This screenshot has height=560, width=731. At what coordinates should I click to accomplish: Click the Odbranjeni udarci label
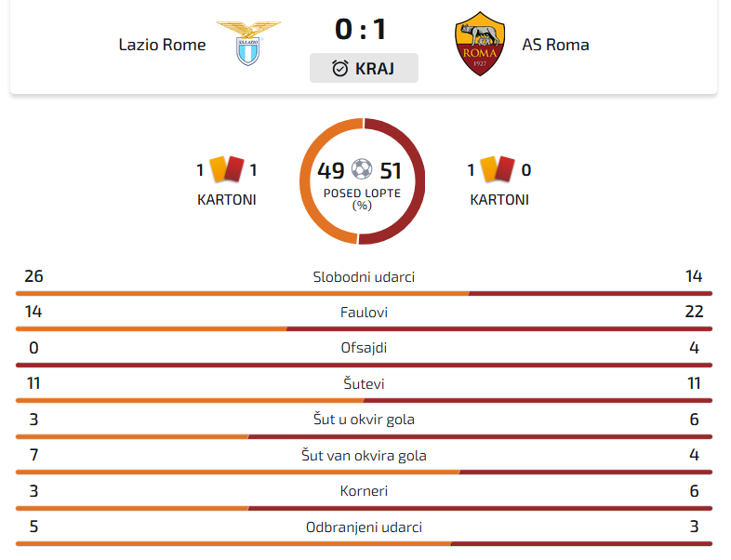(x=364, y=527)
